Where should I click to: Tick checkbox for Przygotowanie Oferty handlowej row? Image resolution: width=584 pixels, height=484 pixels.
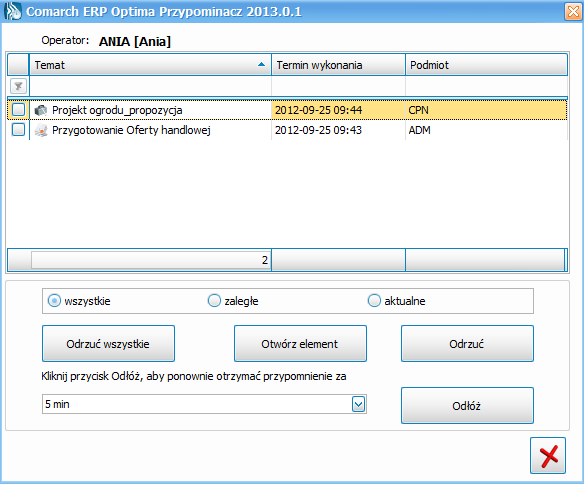[19, 130]
